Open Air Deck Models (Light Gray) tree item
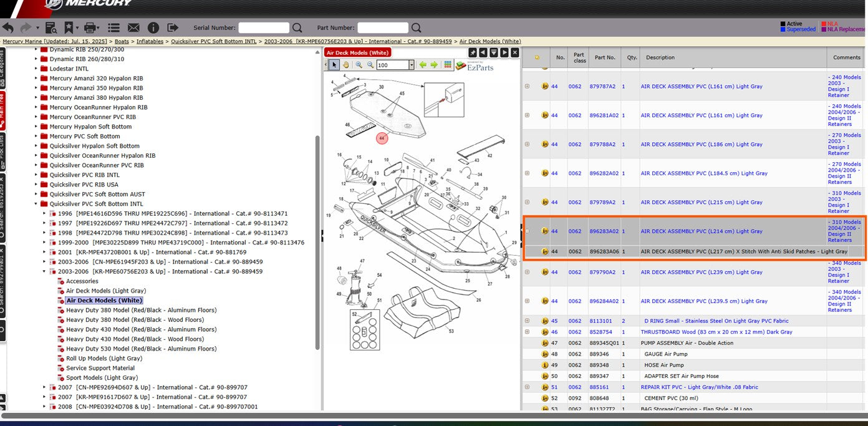868x426 pixels. pos(106,291)
